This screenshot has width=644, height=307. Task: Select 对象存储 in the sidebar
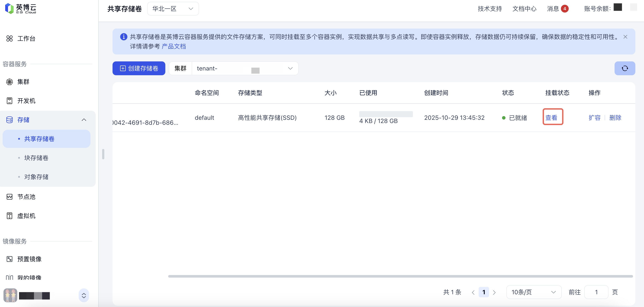(36, 177)
